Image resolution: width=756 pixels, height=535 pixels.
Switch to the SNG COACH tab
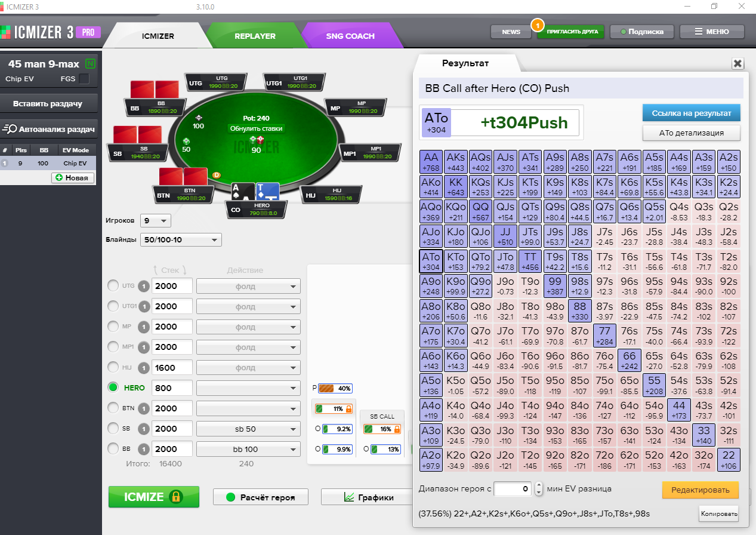(350, 36)
